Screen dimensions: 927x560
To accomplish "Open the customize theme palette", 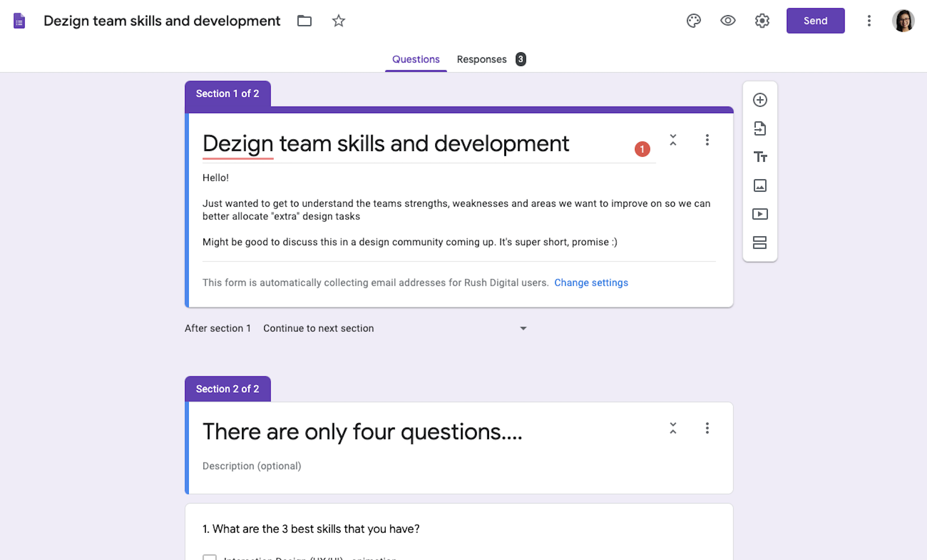I will tap(693, 21).
